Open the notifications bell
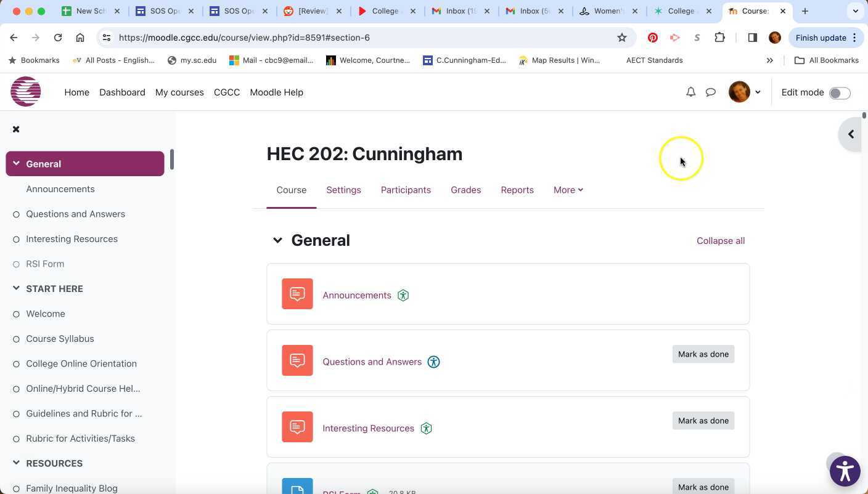868x494 pixels. [x=690, y=92]
